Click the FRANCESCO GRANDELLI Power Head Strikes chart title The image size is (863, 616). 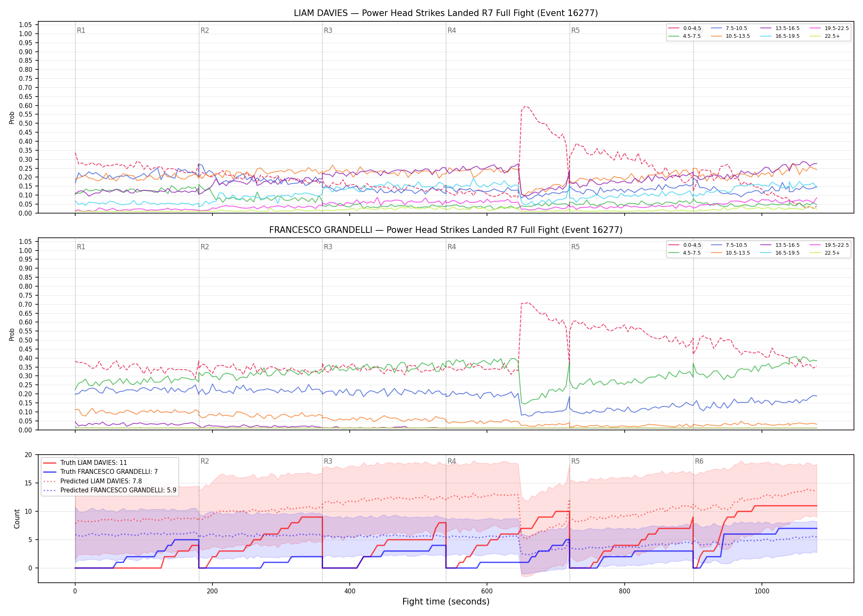coord(446,230)
